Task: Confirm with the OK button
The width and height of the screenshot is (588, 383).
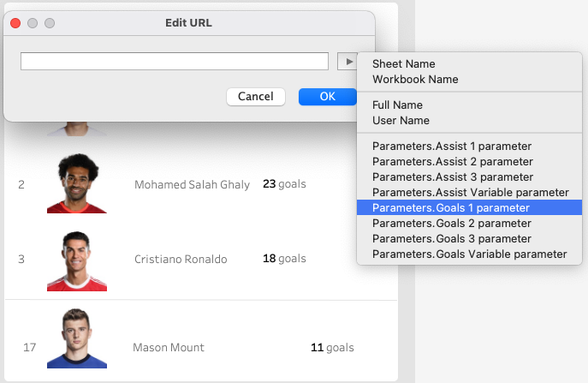Action: pyautogui.click(x=327, y=97)
